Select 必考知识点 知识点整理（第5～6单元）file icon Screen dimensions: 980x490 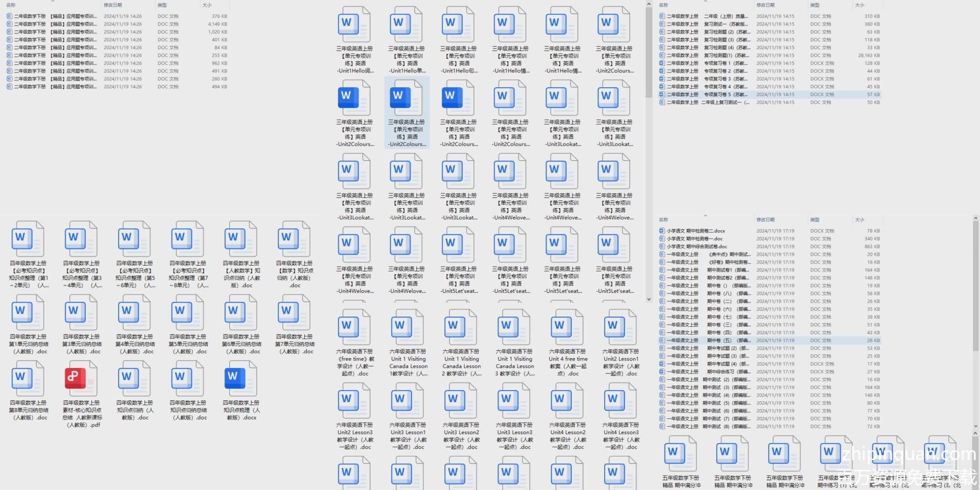click(134, 239)
